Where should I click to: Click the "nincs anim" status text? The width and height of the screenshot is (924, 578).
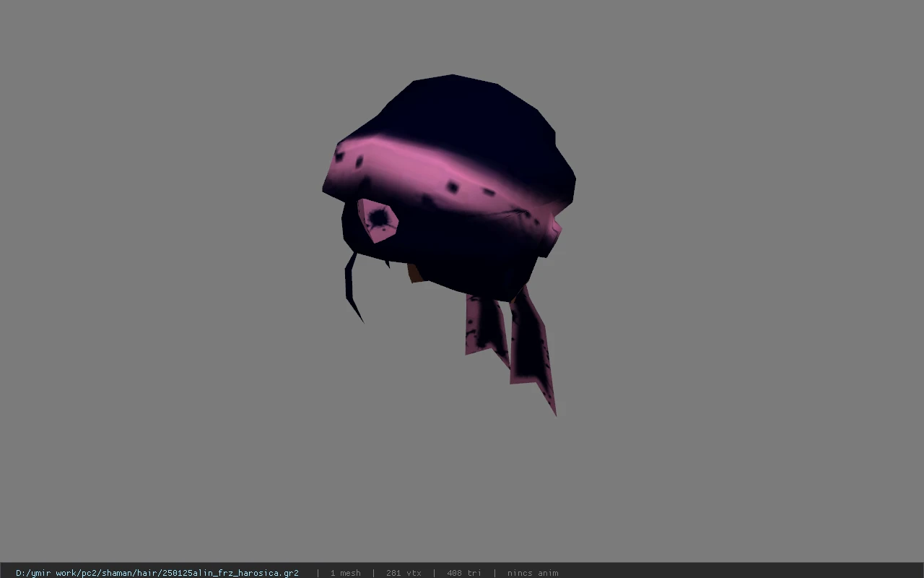(x=533, y=573)
